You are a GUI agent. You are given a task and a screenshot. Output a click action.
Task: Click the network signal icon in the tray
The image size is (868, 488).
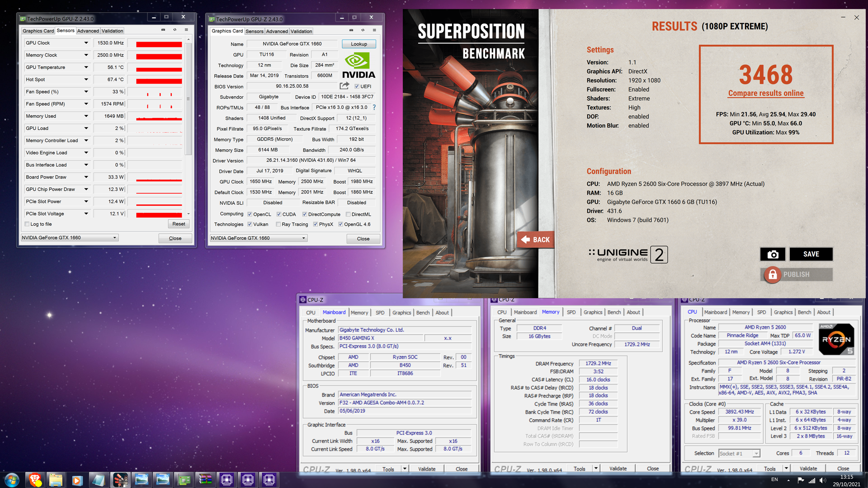[812, 480]
